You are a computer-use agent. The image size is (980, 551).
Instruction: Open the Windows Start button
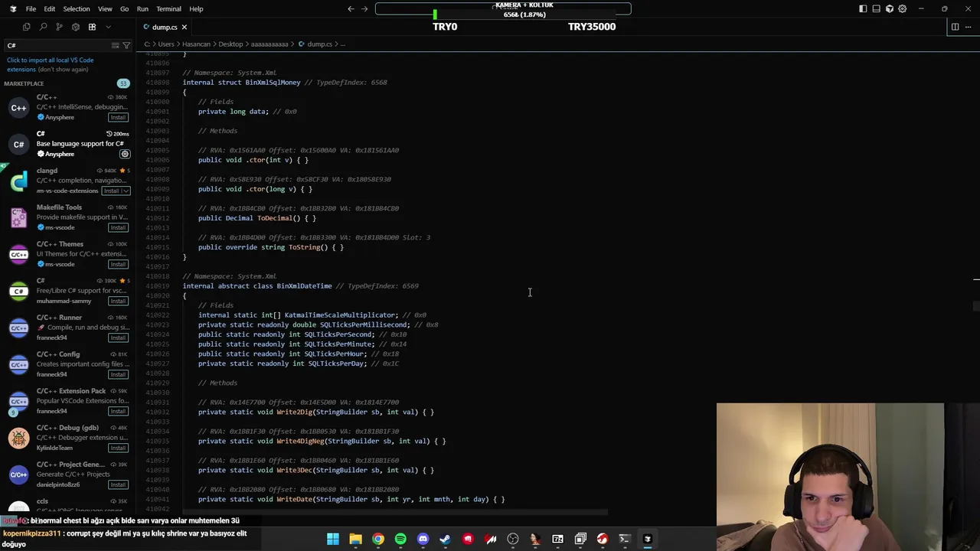(333, 539)
